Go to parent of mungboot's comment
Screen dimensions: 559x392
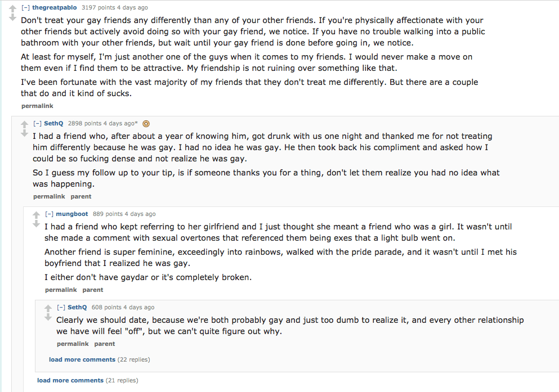tap(93, 290)
